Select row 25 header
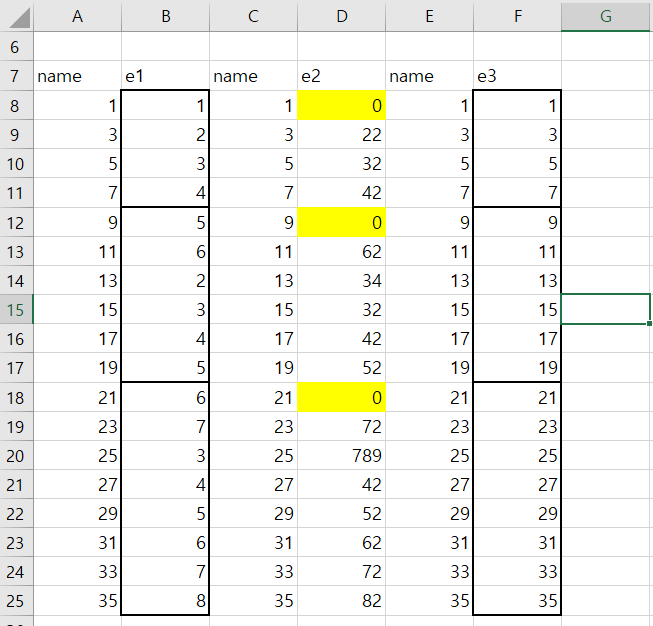The height and width of the screenshot is (626, 653). point(17,601)
